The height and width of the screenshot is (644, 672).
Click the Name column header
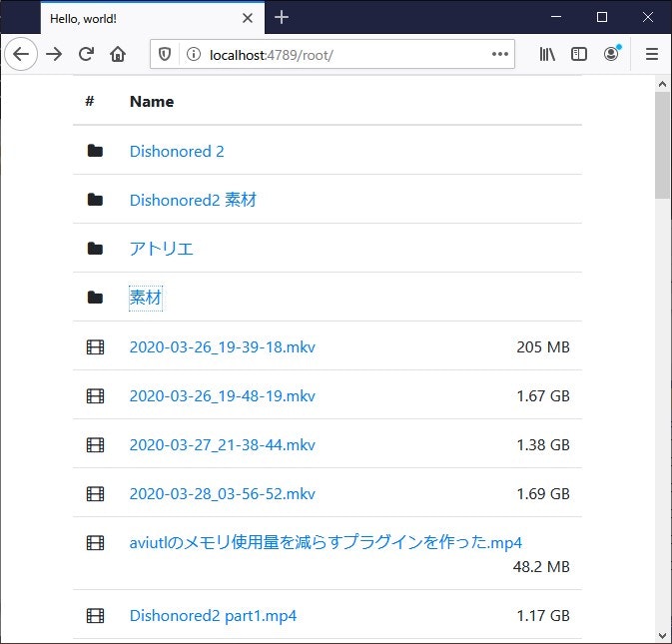(152, 102)
